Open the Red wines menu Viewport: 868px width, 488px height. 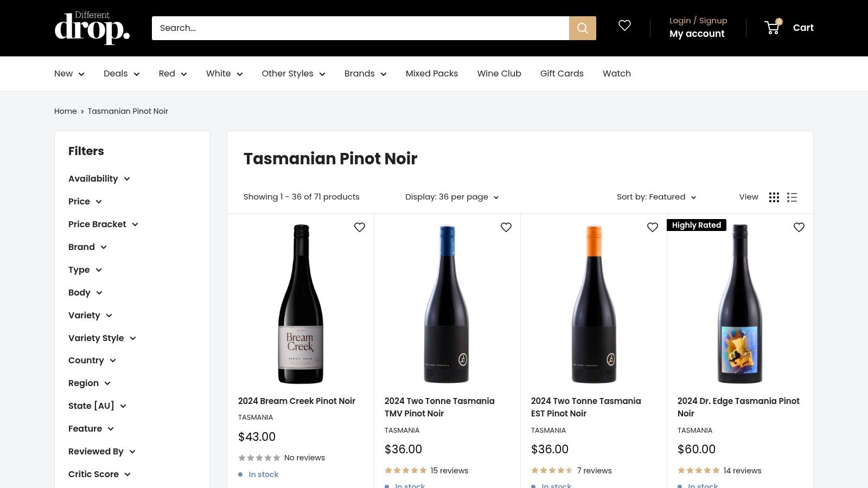[173, 74]
